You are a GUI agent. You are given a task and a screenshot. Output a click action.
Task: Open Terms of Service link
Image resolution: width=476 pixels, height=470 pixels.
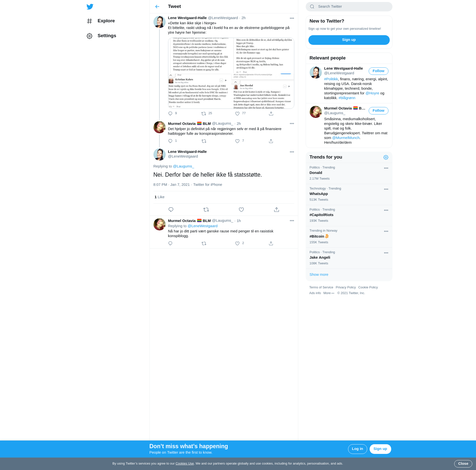pyautogui.click(x=321, y=287)
